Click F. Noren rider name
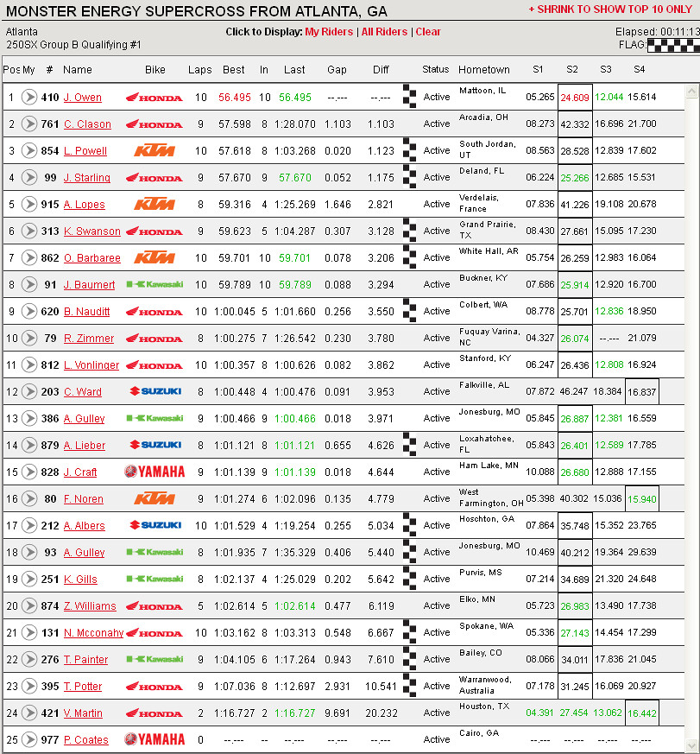 [84, 498]
